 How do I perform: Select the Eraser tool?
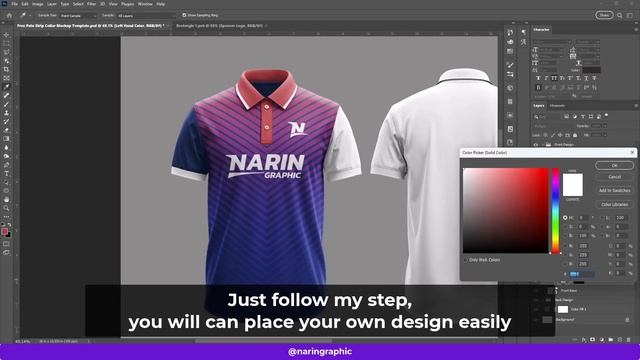click(6, 130)
